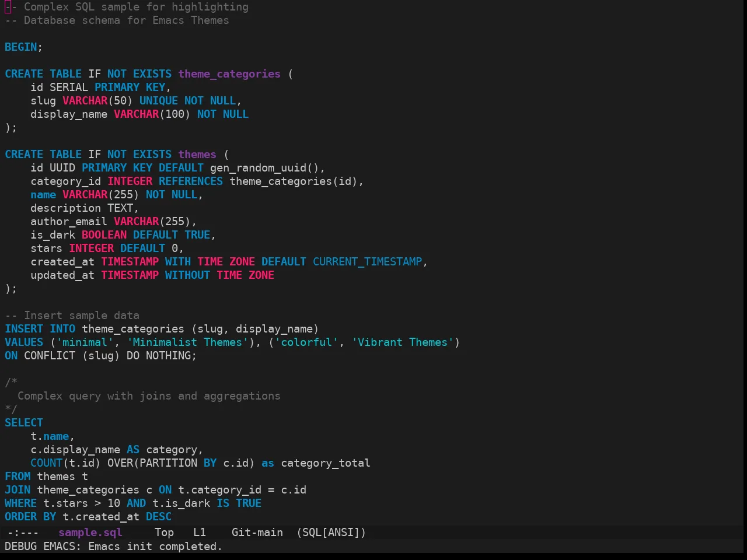Click 'Emacs Themes' in the second comment line
The height and width of the screenshot is (560, 747).
[191, 20]
